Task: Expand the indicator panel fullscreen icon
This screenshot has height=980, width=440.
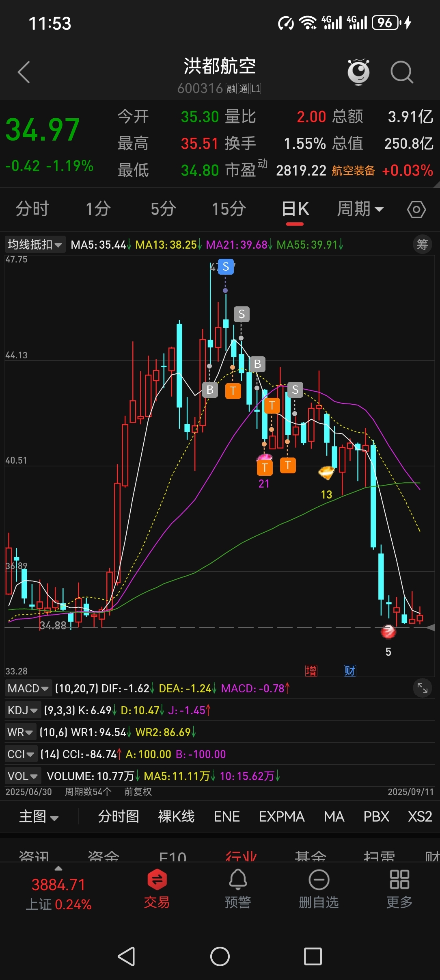Action: [x=422, y=688]
